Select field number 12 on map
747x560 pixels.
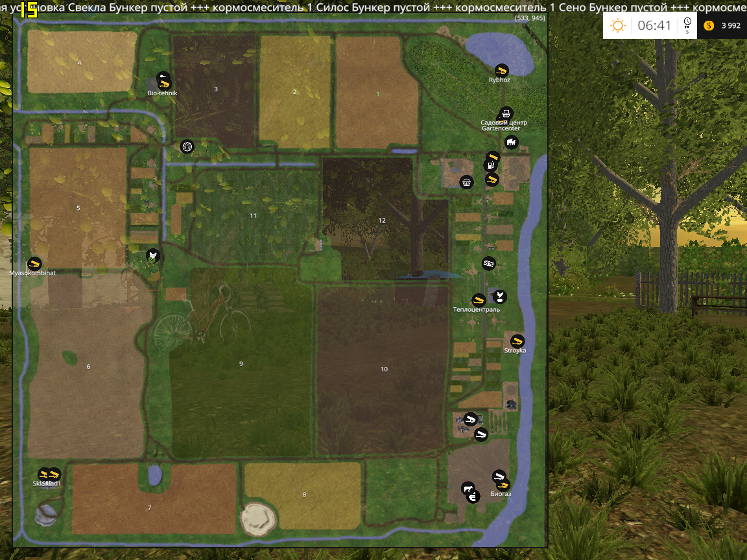click(381, 220)
